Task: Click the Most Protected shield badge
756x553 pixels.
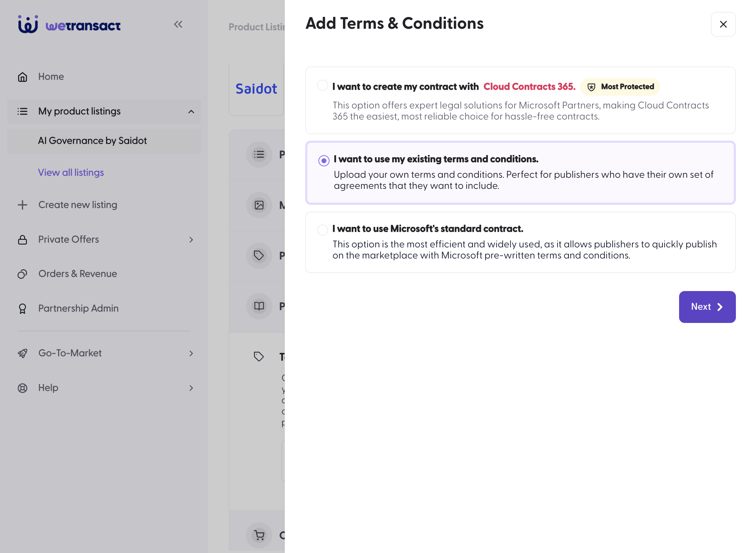Action: [x=620, y=87]
